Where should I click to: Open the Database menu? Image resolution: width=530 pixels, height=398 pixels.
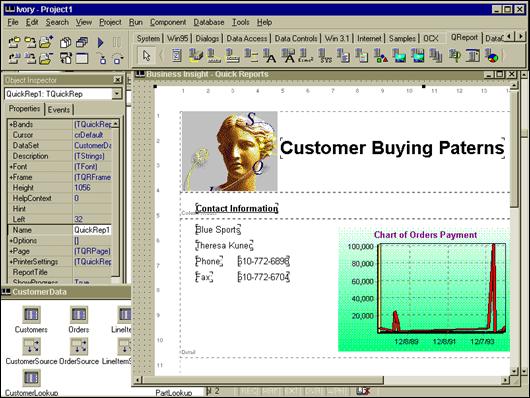tap(209, 22)
